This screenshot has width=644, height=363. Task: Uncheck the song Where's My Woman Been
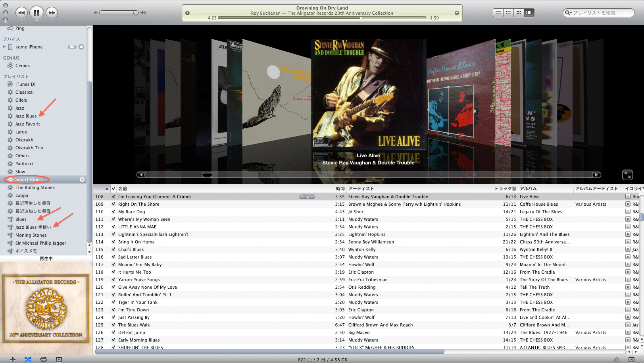113,219
